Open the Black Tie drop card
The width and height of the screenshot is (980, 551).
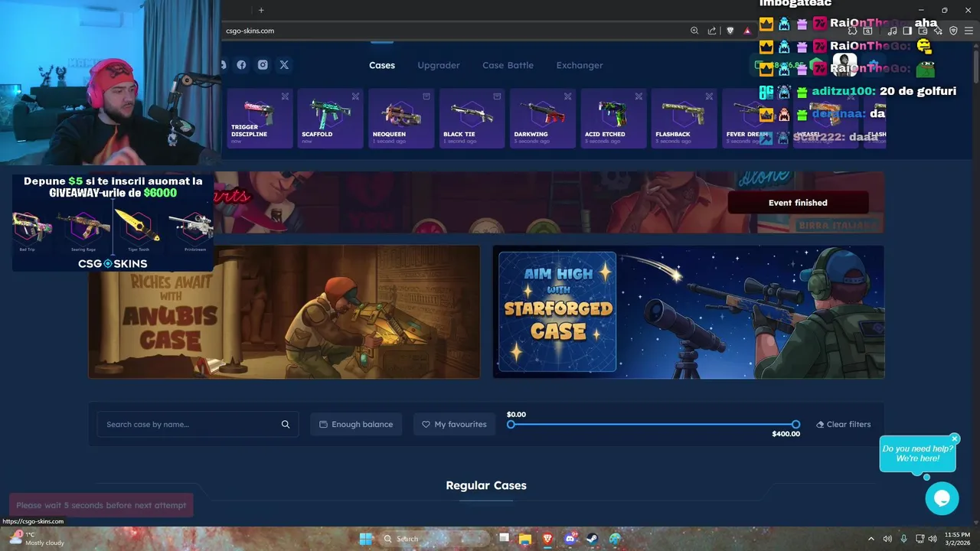[472, 118]
